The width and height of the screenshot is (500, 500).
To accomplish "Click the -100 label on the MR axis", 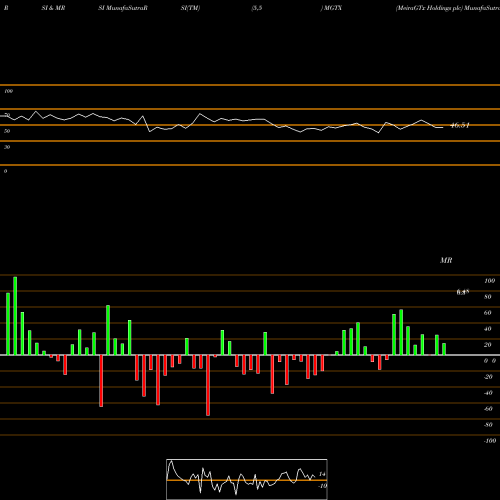I will pyautogui.click(x=490, y=441).
